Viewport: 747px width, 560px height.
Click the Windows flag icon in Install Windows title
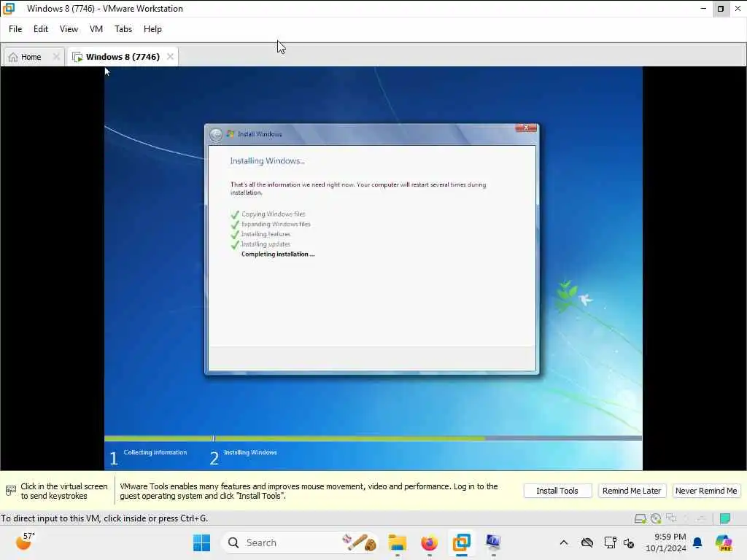point(231,134)
